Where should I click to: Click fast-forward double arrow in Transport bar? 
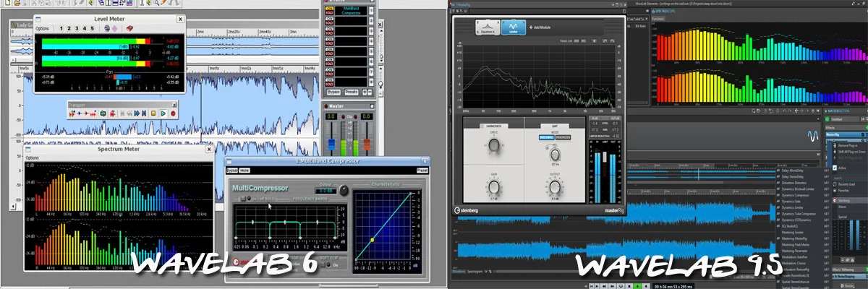click(x=137, y=113)
